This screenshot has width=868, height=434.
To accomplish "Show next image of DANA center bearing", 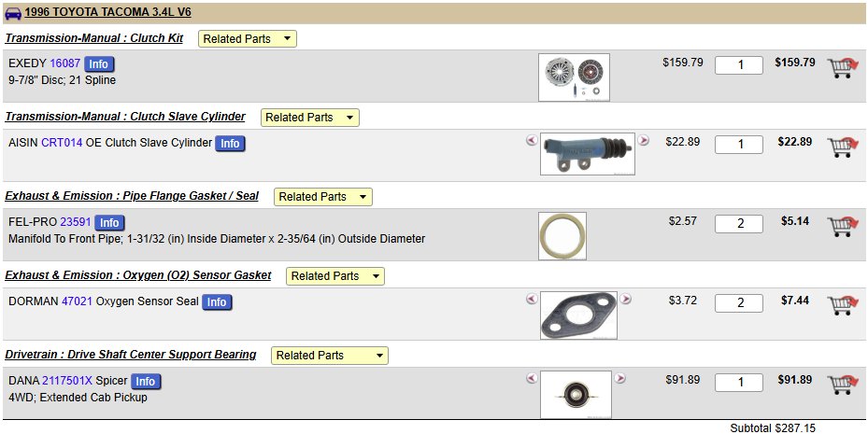I will pyautogui.click(x=620, y=378).
